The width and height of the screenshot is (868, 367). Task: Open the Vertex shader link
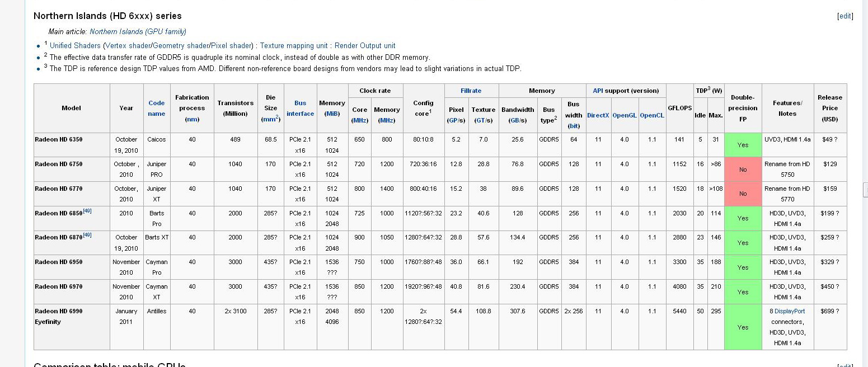[x=128, y=46]
